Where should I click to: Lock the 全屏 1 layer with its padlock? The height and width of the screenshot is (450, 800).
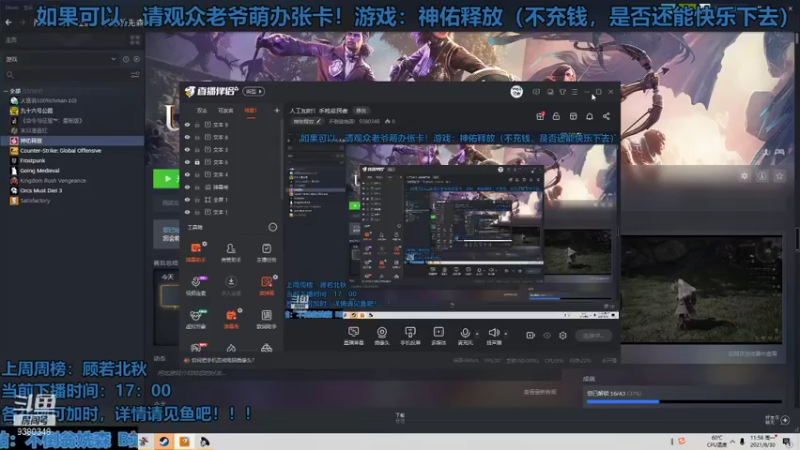click(197, 199)
